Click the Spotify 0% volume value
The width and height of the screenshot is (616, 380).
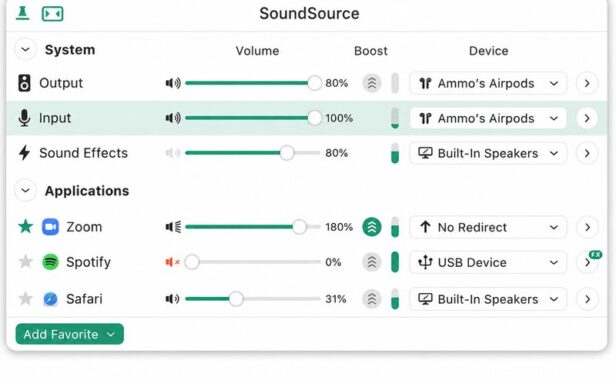(333, 262)
